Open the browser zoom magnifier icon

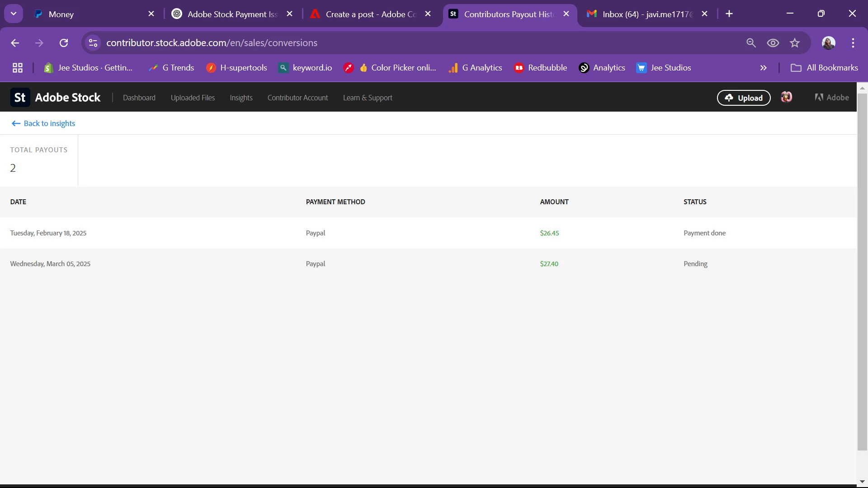751,43
